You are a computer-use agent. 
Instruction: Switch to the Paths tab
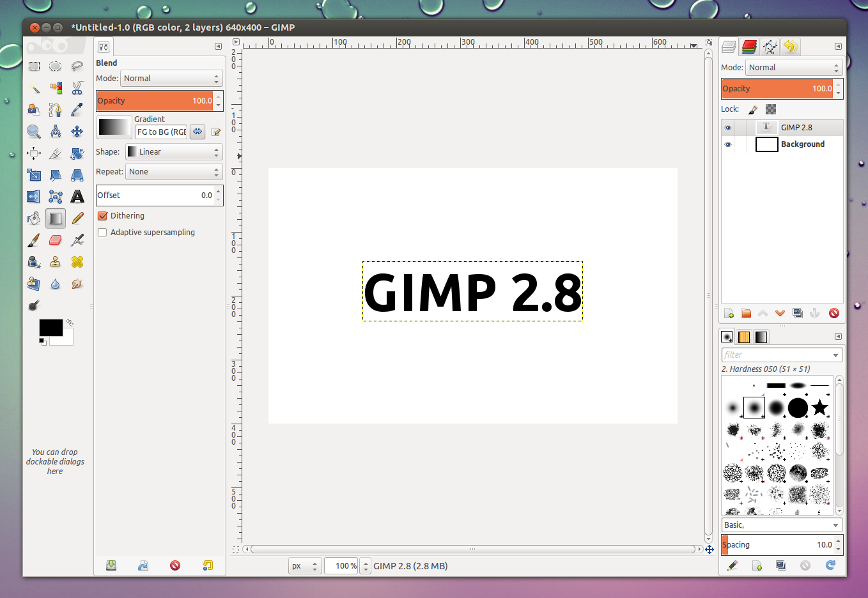click(770, 47)
